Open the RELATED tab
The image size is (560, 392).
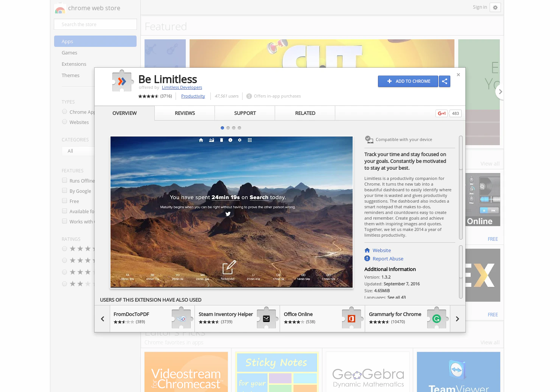[305, 113]
